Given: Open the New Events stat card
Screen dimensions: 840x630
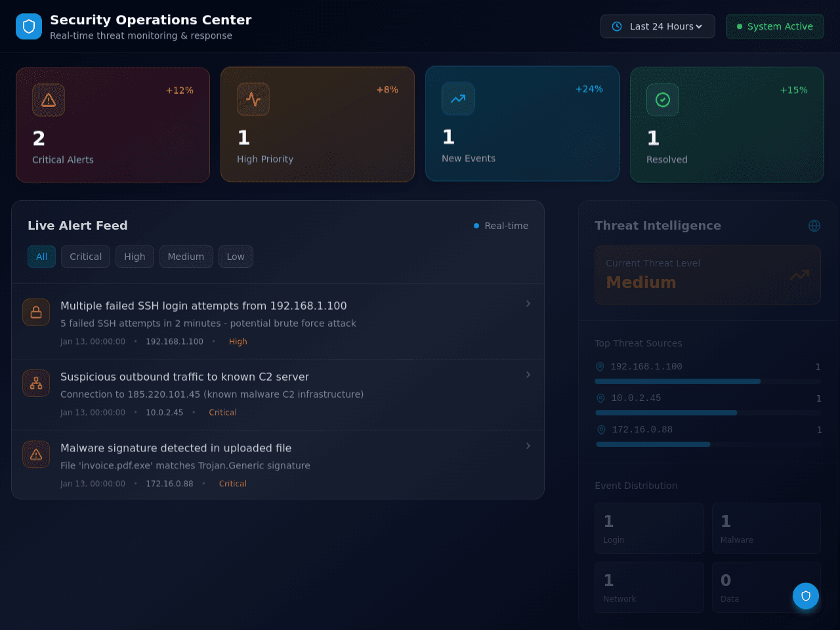Looking at the screenshot, I should click(522, 123).
